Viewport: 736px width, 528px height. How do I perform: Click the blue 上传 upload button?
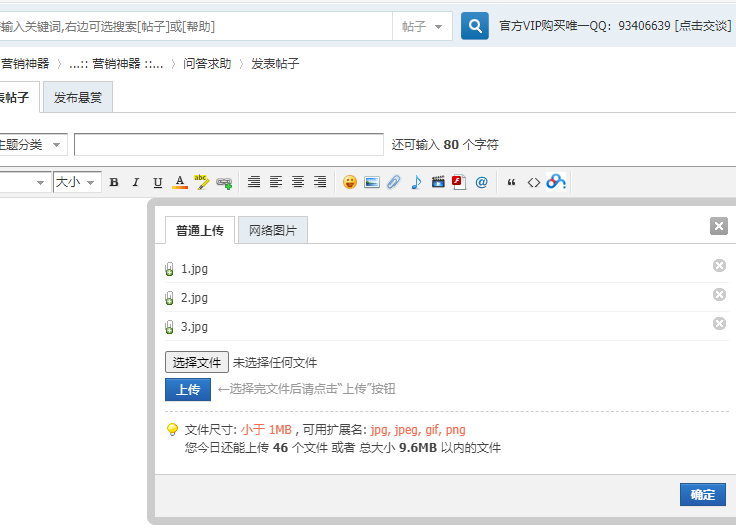[x=188, y=390]
